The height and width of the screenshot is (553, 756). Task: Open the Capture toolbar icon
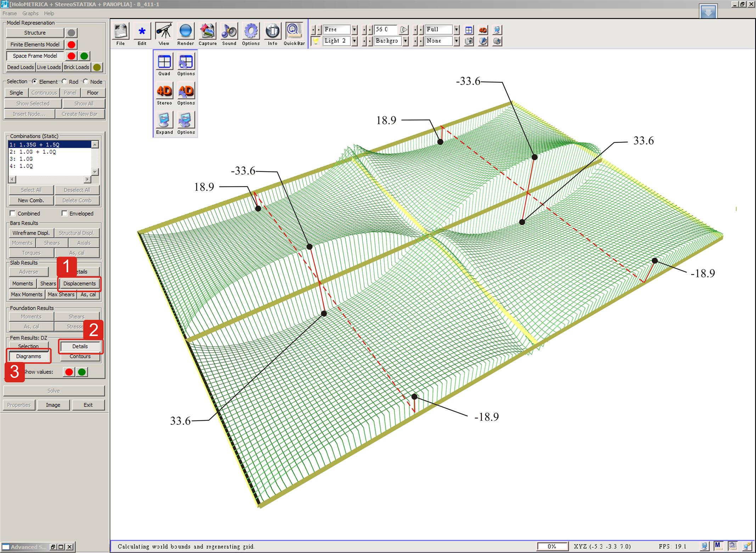[x=207, y=32]
